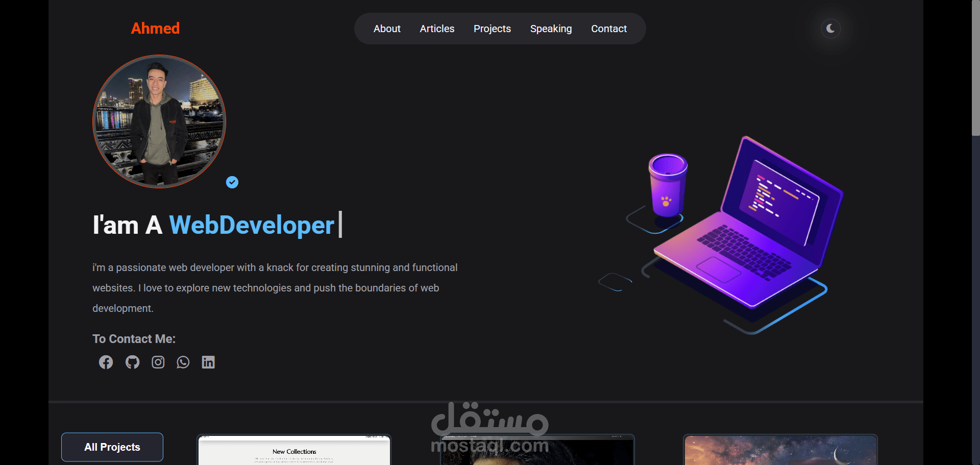Click the blue verified checkmark badge
Screen dimensions: 980x465
click(x=232, y=182)
